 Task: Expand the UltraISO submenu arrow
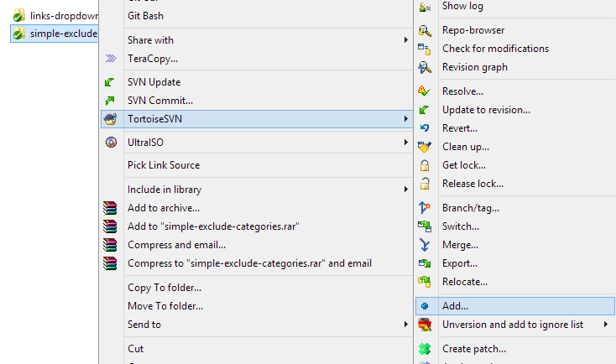coord(406,142)
